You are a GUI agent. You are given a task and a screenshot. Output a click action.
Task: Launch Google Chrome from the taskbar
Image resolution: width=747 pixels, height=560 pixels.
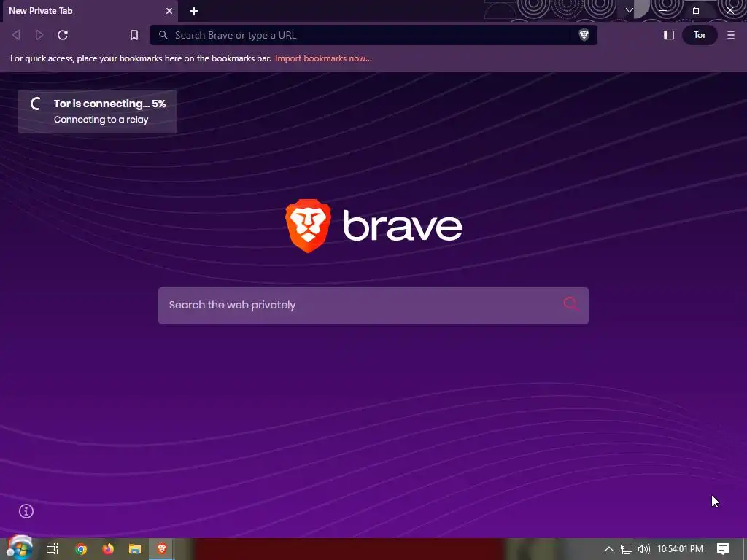tap(81, 549)
